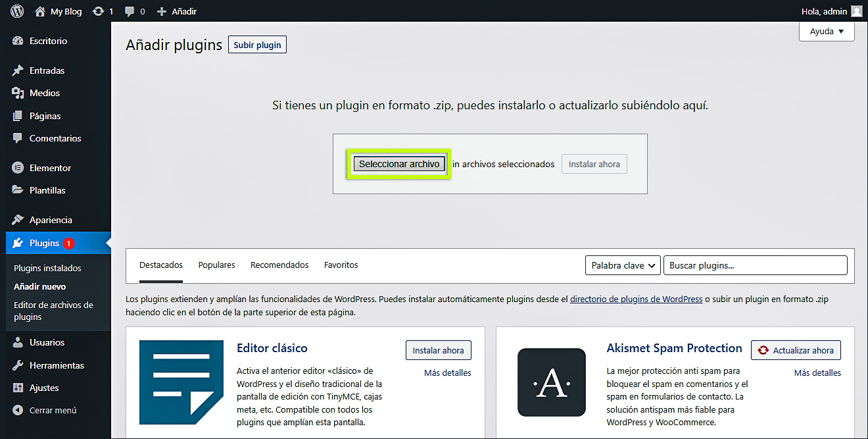Image resolution: width=868 pixels, height=439 pixels.
Task: Open the updates icon in admin bar
Action: [x=99, y=11]
